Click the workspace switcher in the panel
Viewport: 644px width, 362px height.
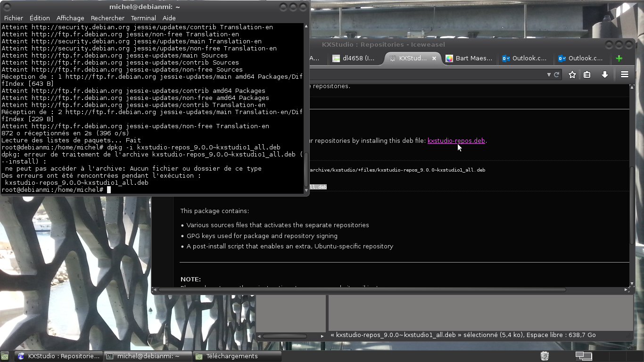[584, 356]
